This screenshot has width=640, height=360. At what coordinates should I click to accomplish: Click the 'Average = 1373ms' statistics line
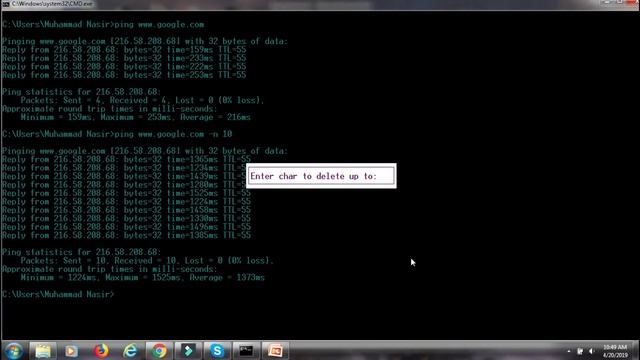point(142,278)
